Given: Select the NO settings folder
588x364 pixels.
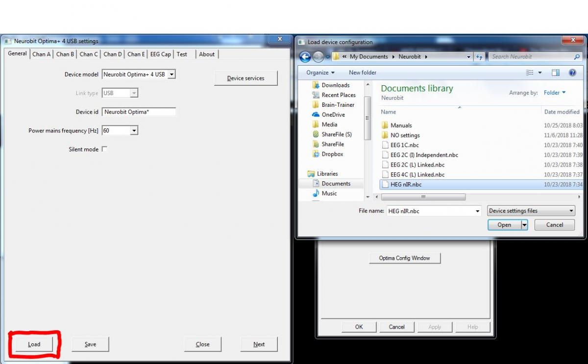Looking at the screenshot, I should [405, 135].
